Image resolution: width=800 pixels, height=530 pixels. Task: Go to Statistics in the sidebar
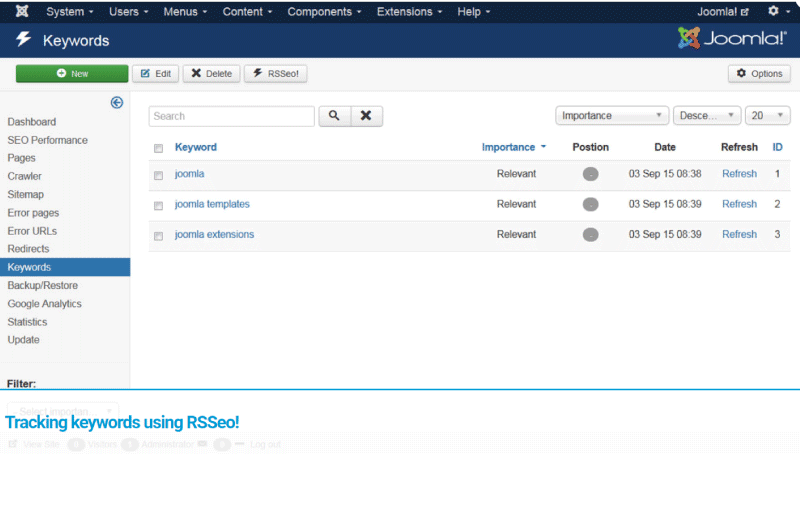pos(27,322)
